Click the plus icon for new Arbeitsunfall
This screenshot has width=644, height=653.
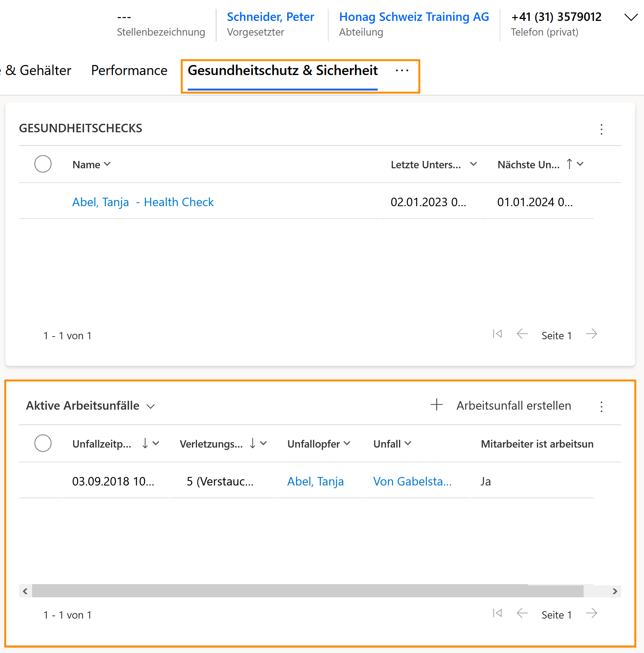[x=437, y=405]
